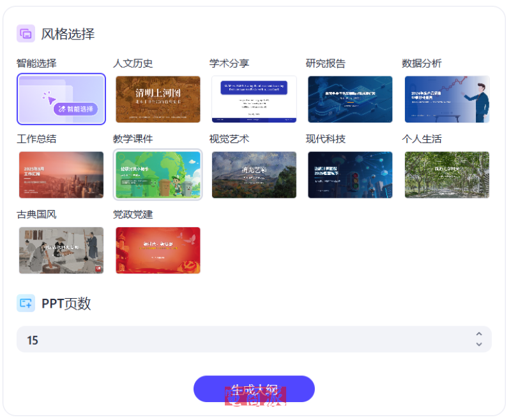This screenshot has height=420, width=511.
Task: Pick the 教学课件 style thumbnail
Action: (x=158, y=175)
